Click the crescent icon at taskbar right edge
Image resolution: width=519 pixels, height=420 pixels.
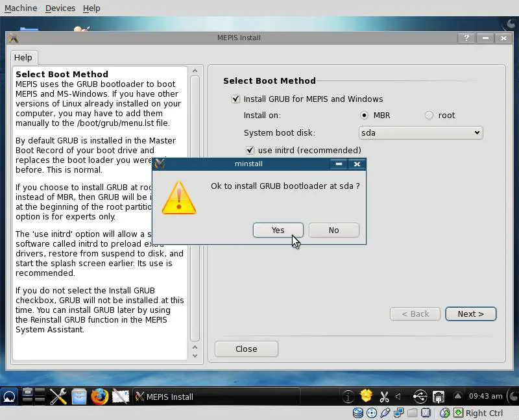pos(514,396)
